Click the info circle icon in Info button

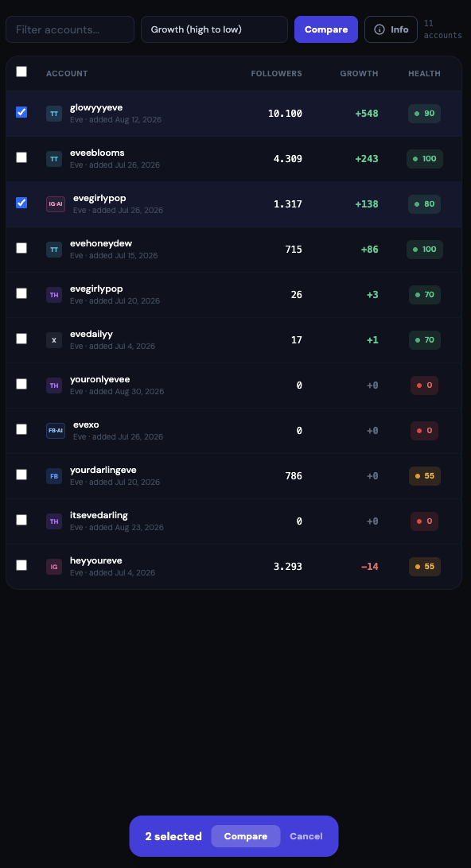pyautogui.click(x=380, y=29)
